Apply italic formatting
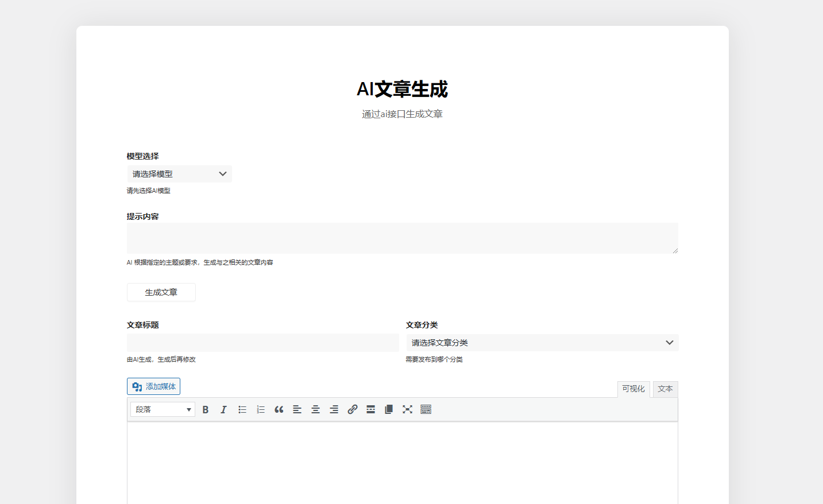This screenshot has height=504, width=823. coord(223,409)
